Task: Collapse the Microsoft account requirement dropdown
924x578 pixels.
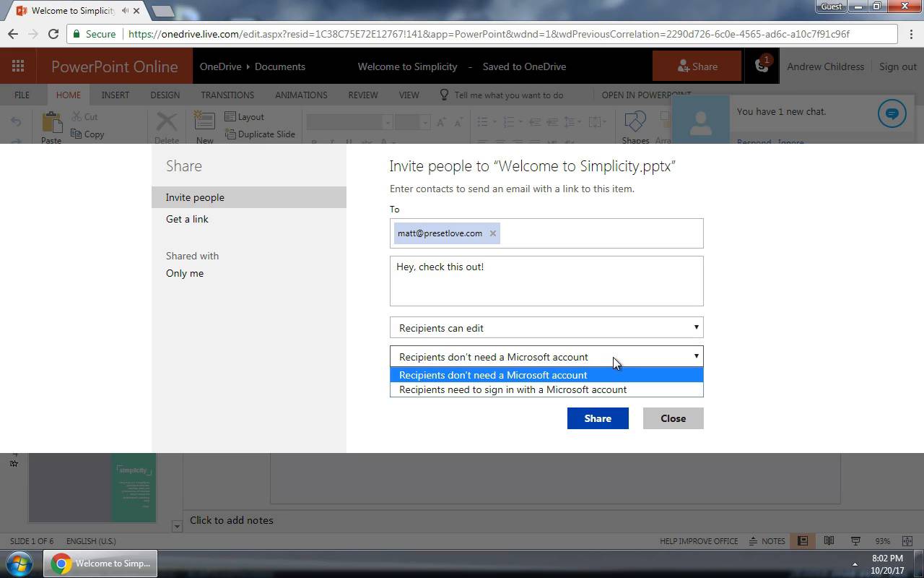Action: [x=546, y=356]
